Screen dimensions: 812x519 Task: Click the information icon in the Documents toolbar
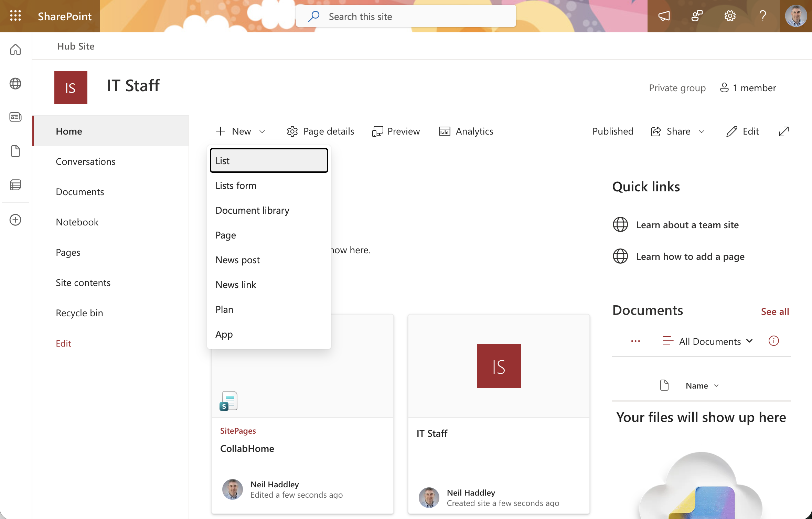pos(774,341)
